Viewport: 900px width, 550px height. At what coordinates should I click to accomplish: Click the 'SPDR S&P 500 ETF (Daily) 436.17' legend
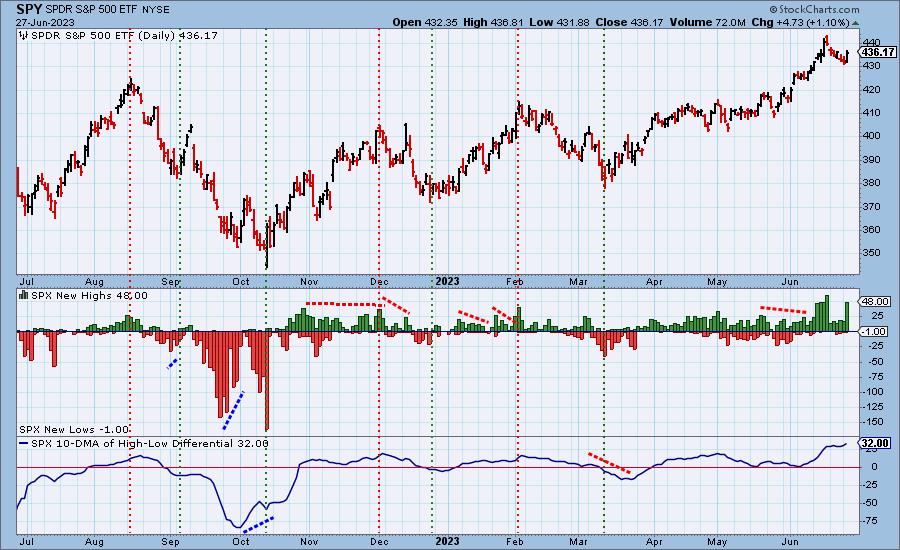(124, 36)
